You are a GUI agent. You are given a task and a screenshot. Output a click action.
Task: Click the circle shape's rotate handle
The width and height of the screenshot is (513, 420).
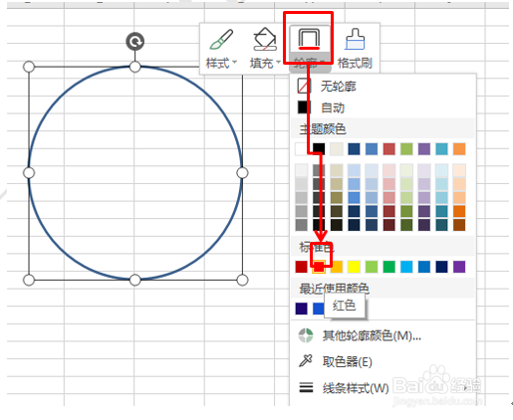click(134, 42)
